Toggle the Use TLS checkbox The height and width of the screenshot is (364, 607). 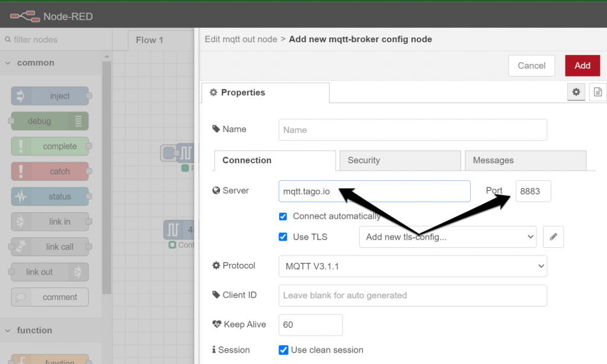point(283,237)
